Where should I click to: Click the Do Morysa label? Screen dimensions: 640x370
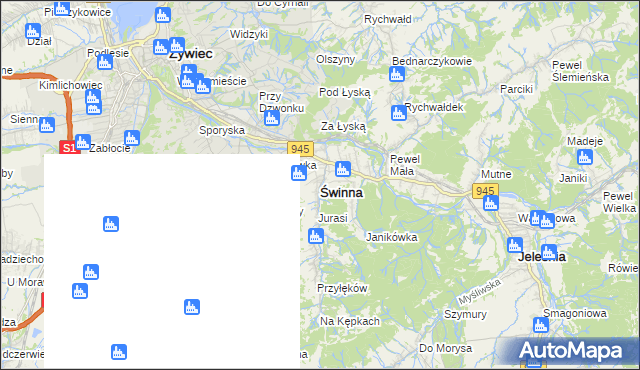[446, 348]
